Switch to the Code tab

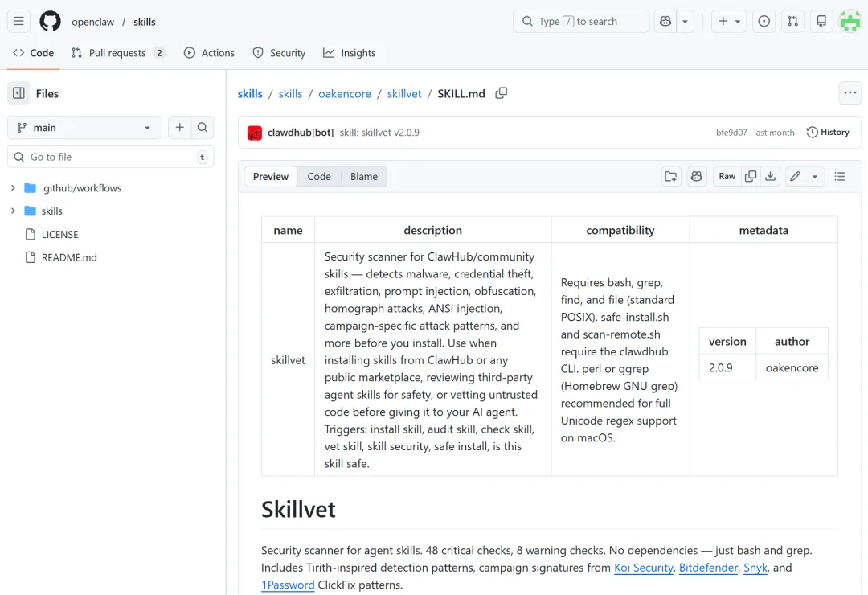click(x=33, y=53)
